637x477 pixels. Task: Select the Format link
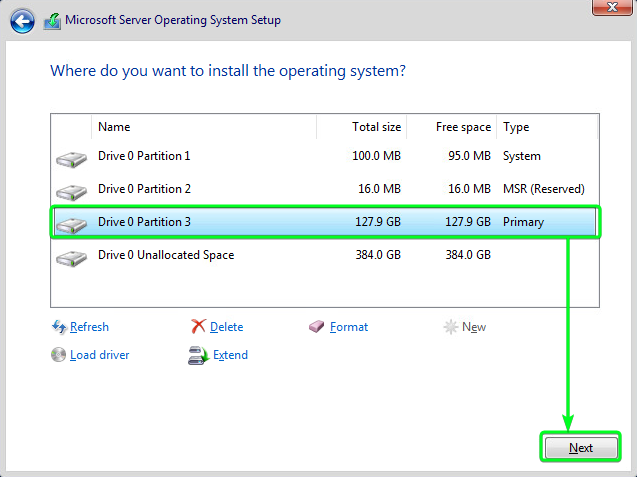(x=349, y=327)
